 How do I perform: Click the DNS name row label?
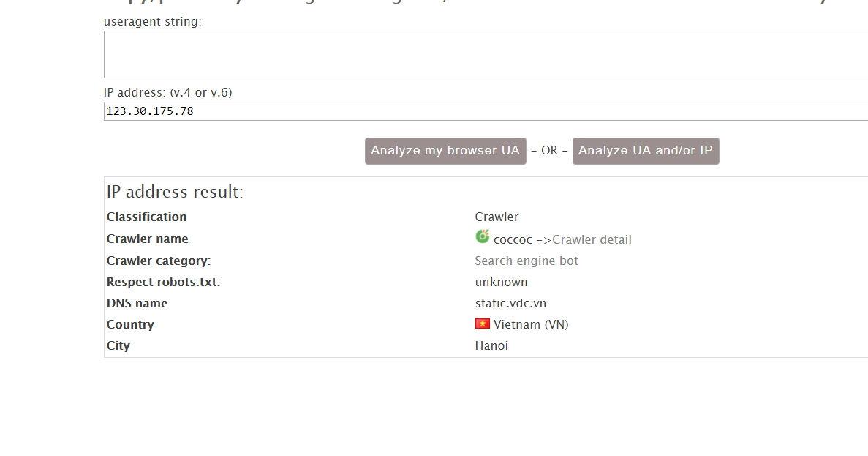[x=137, y=303]
